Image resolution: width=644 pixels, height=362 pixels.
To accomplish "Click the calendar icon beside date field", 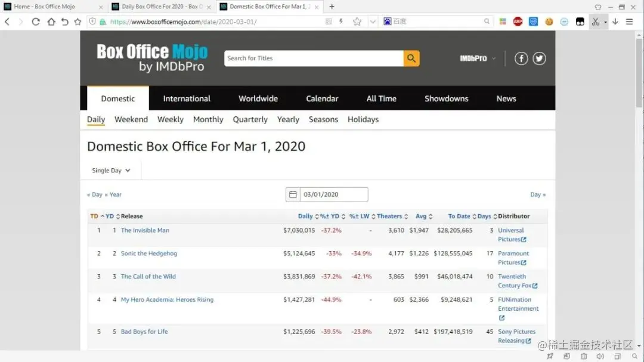I will [293, 194].
